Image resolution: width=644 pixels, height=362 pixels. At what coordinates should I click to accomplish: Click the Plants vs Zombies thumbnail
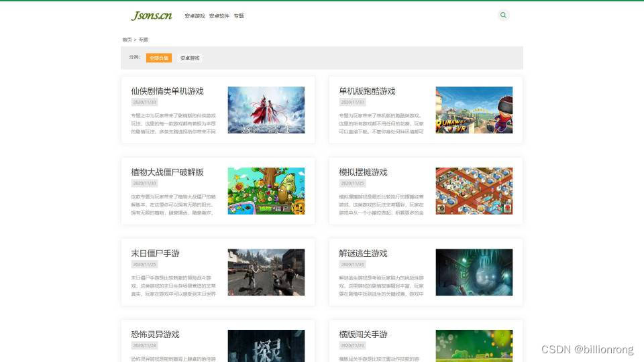point(266,191)
